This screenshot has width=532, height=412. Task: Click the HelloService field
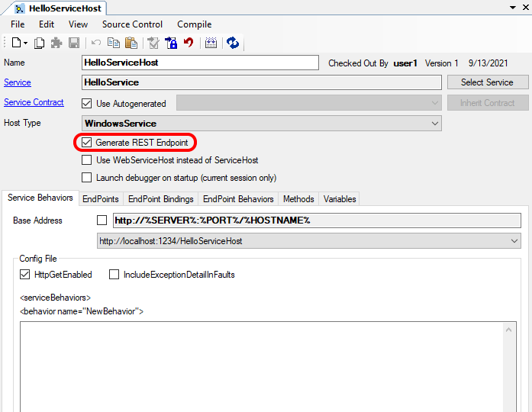tap(262, 82)
